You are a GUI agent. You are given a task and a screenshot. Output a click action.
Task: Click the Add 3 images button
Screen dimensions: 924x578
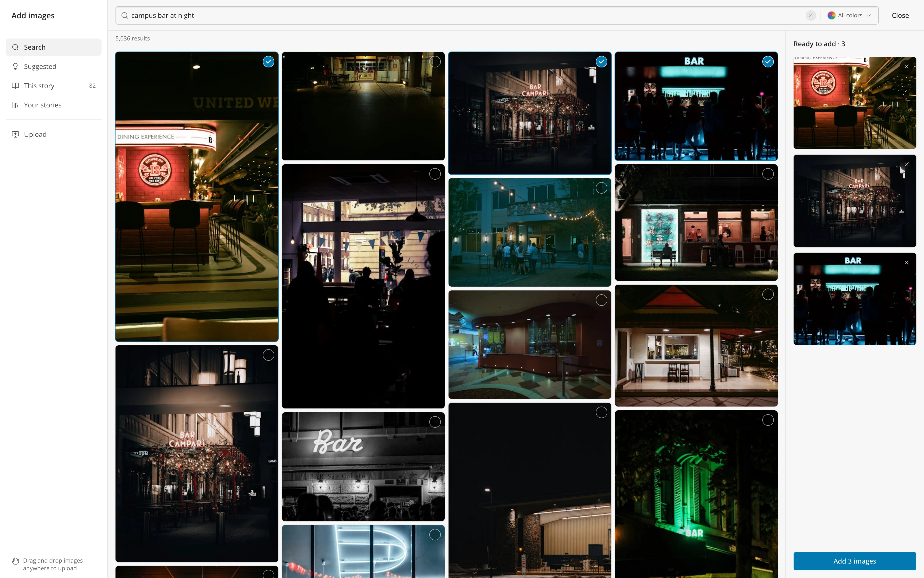[x=854, y=561]
